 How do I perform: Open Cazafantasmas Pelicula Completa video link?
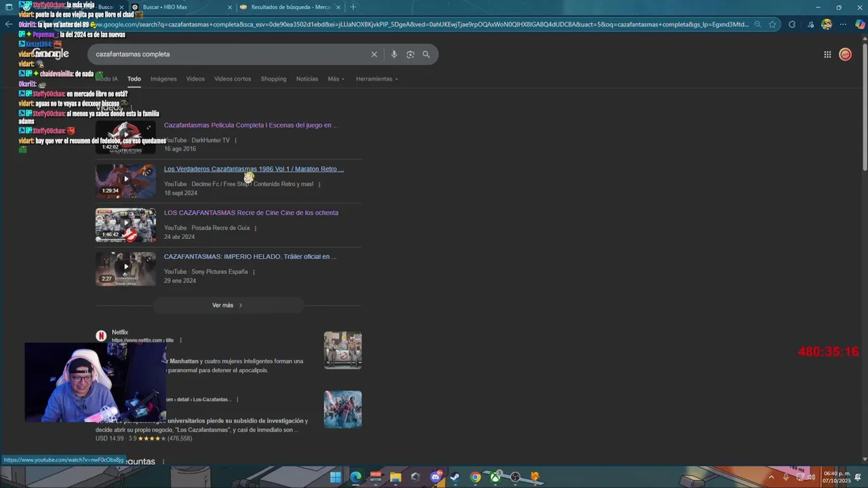pyautogui.click(x=251, y=125)
